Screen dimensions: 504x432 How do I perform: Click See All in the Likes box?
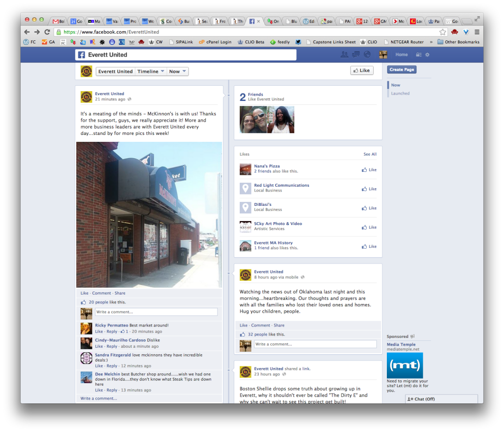pyautogui.click(x=370, y=154)
